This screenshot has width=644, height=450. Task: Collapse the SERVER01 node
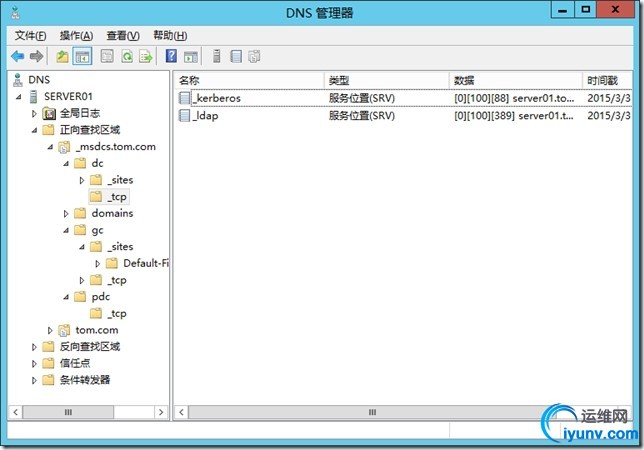tap(18, 97)
